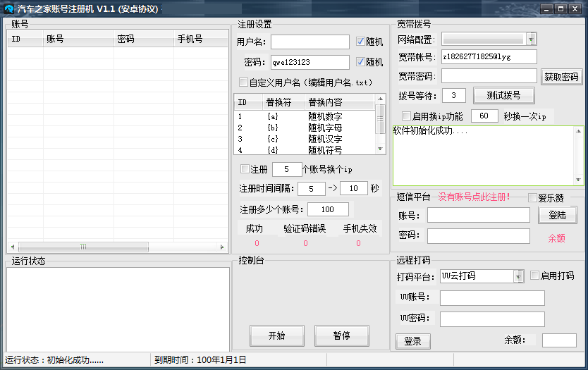Image resolution: width=588 pixels, height=370 pixels.
Task: Click the 替换内容 column header
Action: (339, 102)
